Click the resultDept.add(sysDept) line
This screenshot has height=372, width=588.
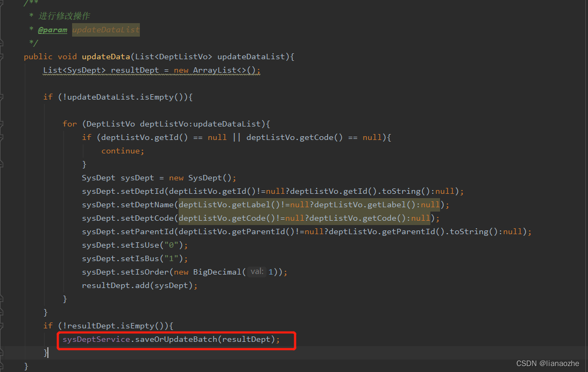point(139,286)
